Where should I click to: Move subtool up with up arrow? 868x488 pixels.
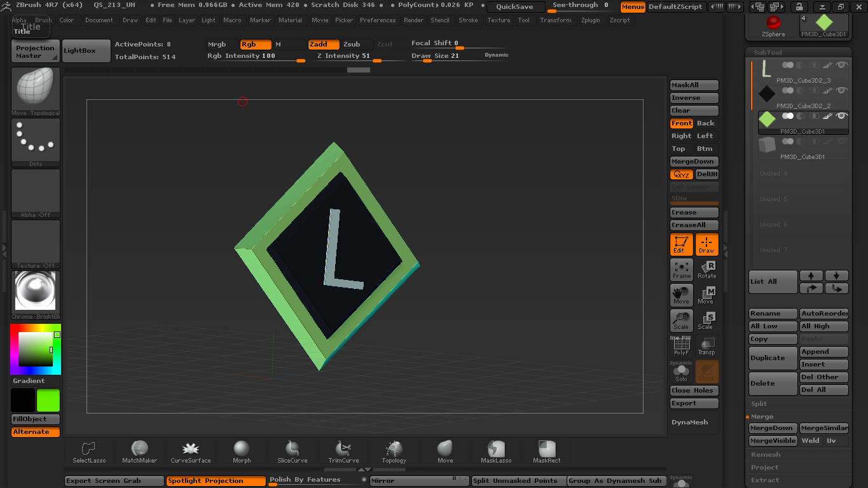click(x=811, y=275)
